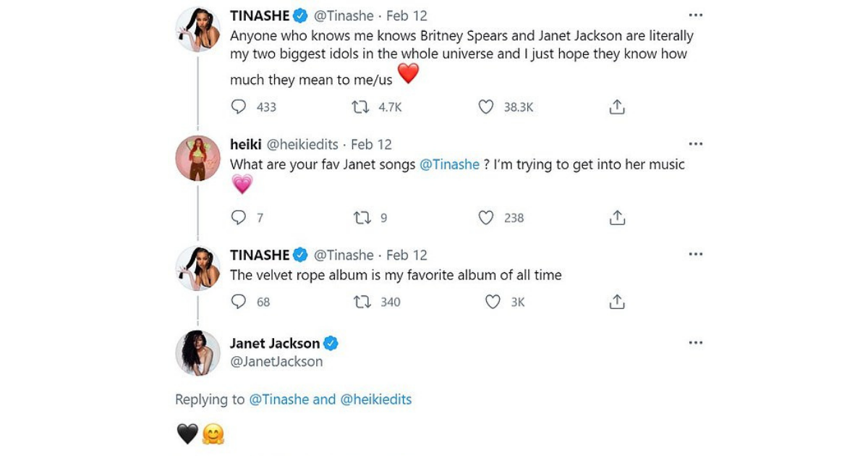Like the velvet rope tweet with 3K likes
The width and height of the screenshot is (868, 456).
pos(493,302)
